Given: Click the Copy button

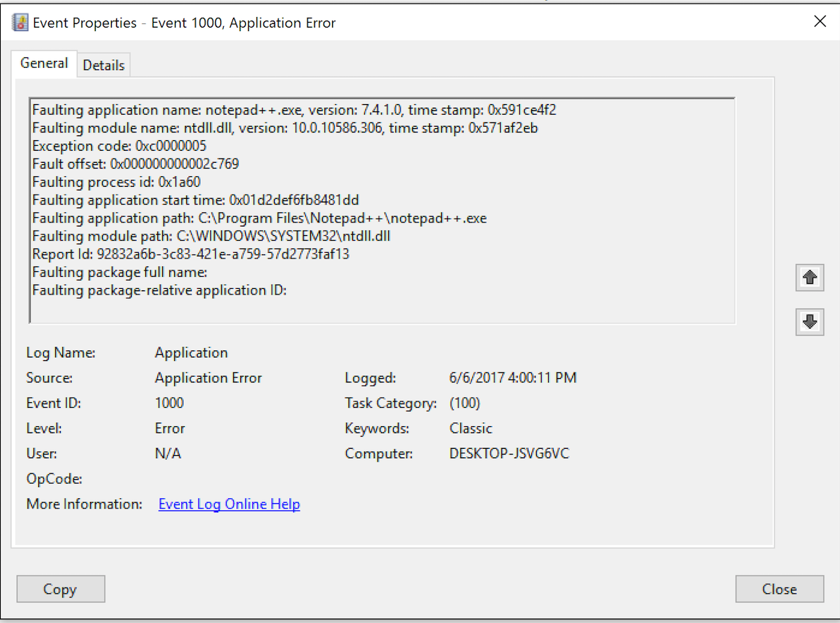Looking at the screenshot, I should (60, 589).
